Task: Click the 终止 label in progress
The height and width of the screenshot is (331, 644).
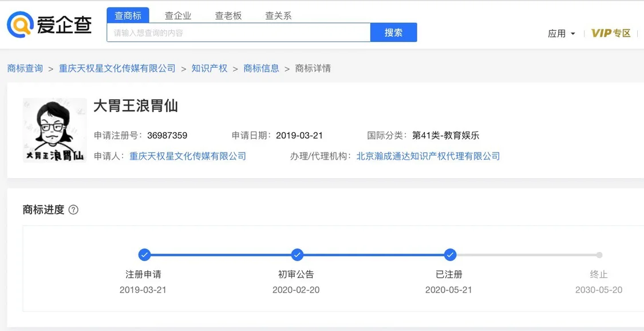Action: click(599, 274)
